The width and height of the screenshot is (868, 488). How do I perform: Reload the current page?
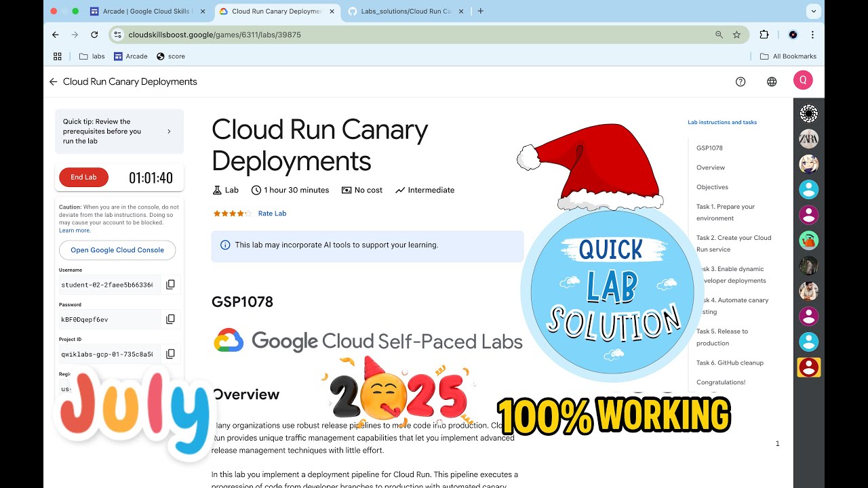pyautogui.click(x=94, y=35)
